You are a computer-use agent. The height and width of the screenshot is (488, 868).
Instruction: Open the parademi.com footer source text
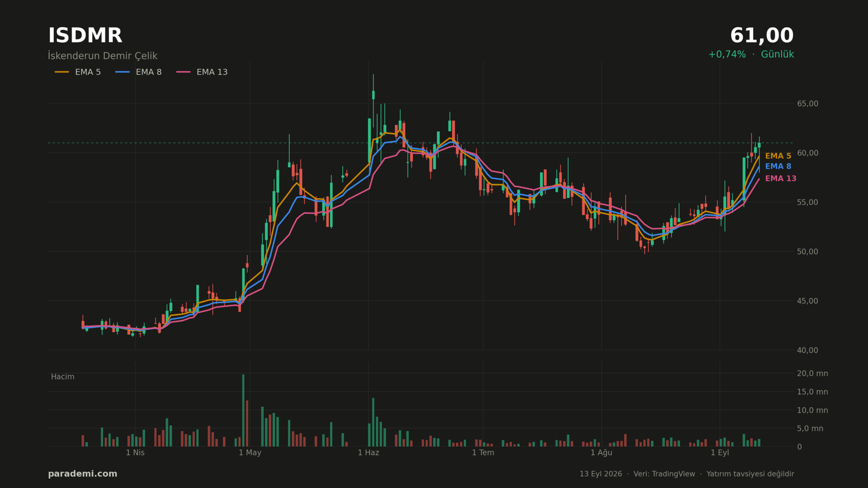click(82, 474)
